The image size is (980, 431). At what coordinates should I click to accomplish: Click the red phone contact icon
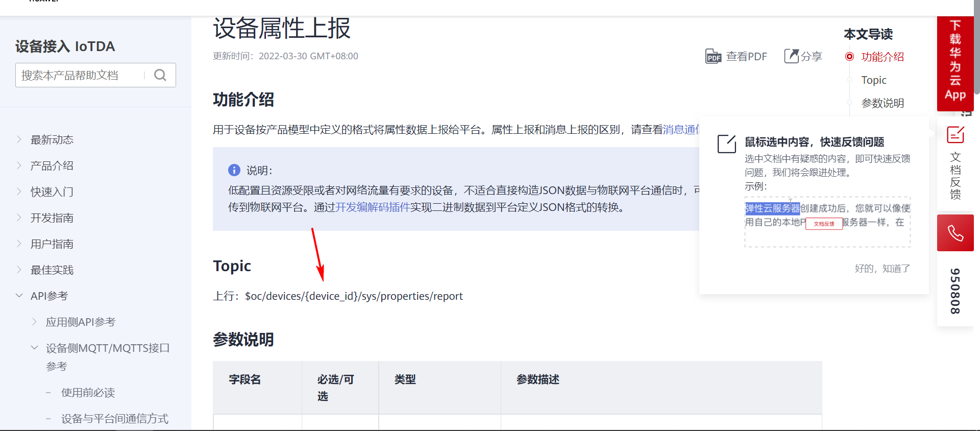[955, 233]
